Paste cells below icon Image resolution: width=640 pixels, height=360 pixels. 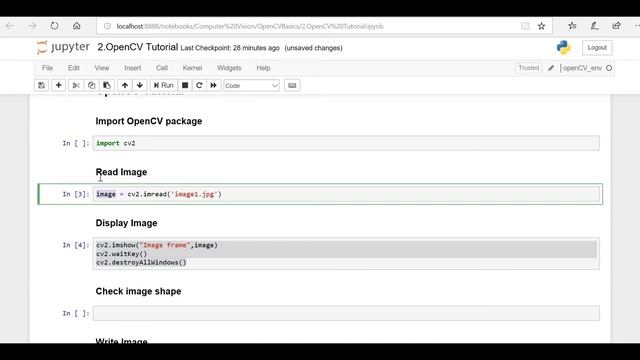tap(107, 85)
